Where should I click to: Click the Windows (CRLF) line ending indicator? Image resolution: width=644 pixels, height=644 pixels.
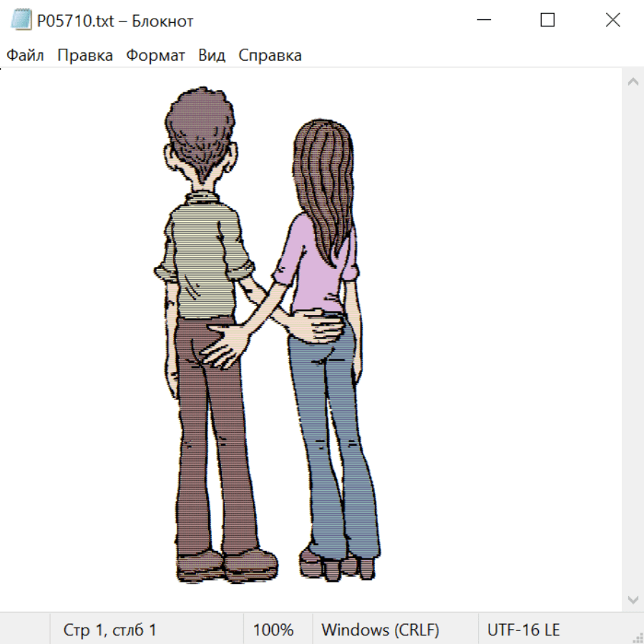tap(380, 630)
